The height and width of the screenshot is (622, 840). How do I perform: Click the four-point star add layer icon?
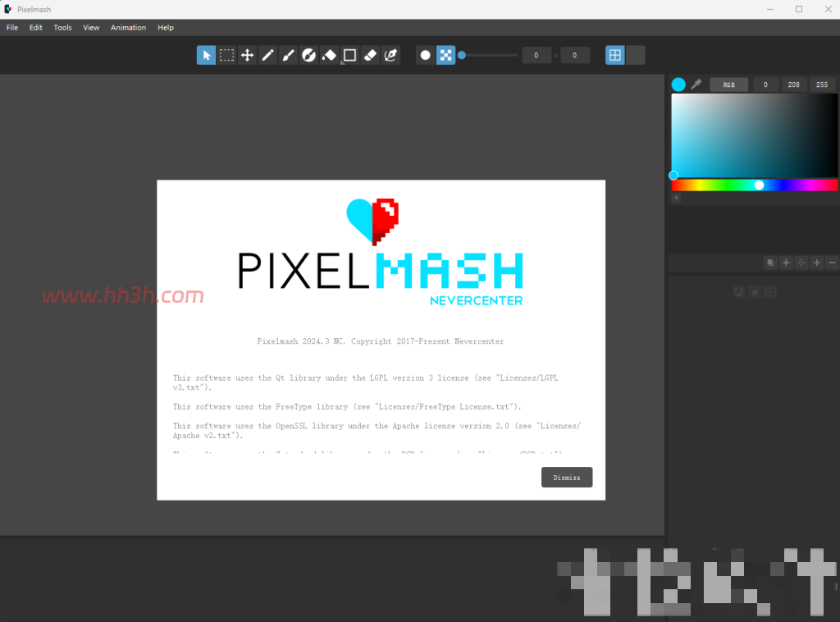[x=786, y=263]
